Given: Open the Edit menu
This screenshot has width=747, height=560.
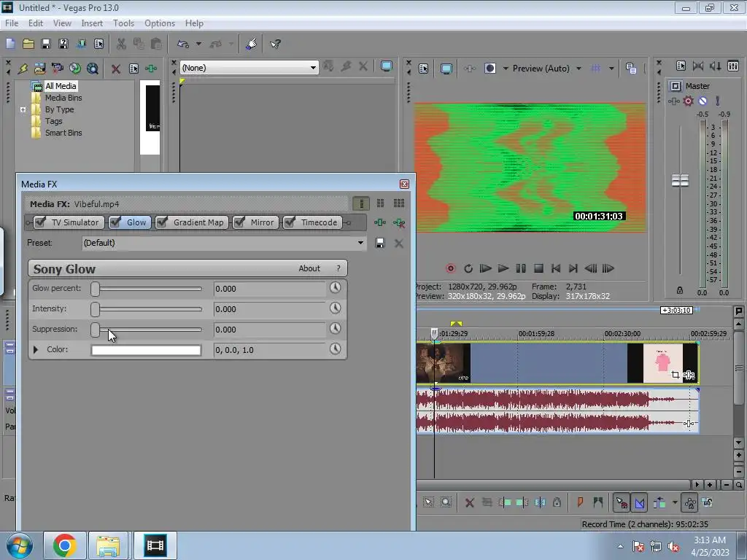Looking at the screenshot, I should click(x=36, y=23).
